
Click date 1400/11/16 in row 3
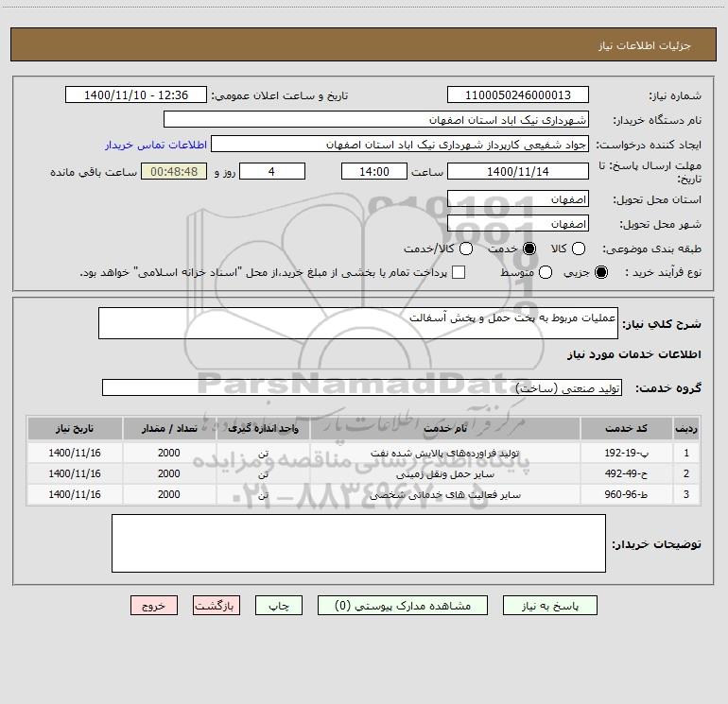[75, 495]
